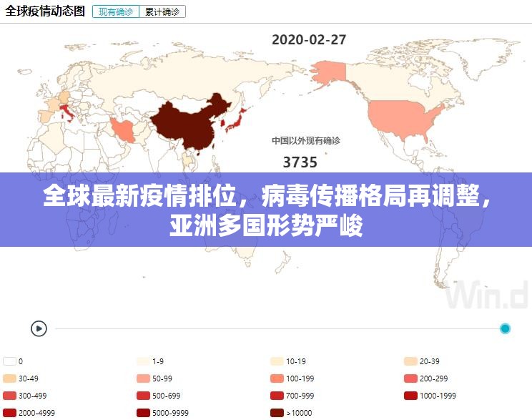Toggle the 5000-9999 legend swatch
The image size is (532, 420).
click(x=143, y=413)
